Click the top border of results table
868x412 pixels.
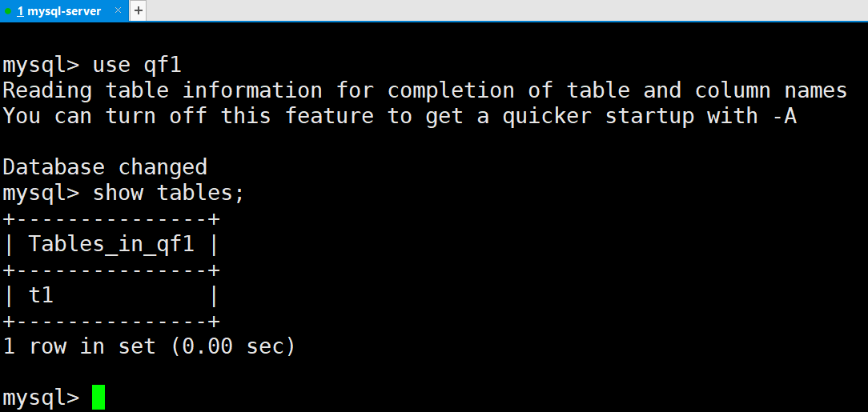click(x=111, y=219)
